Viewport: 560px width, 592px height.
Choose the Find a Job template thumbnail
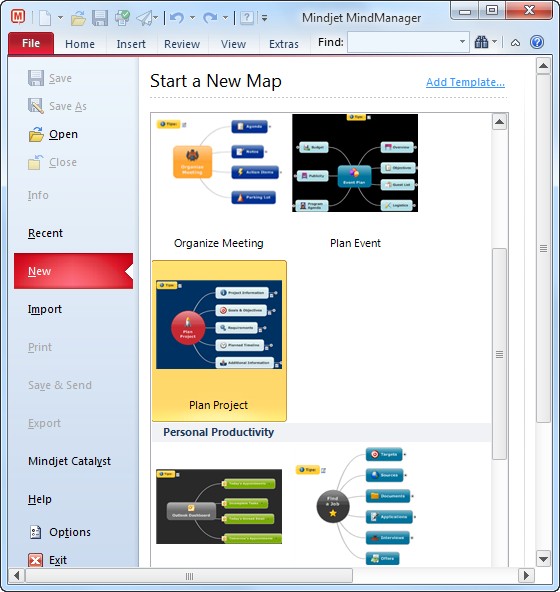pyautogui.click(x=355, y=506)
